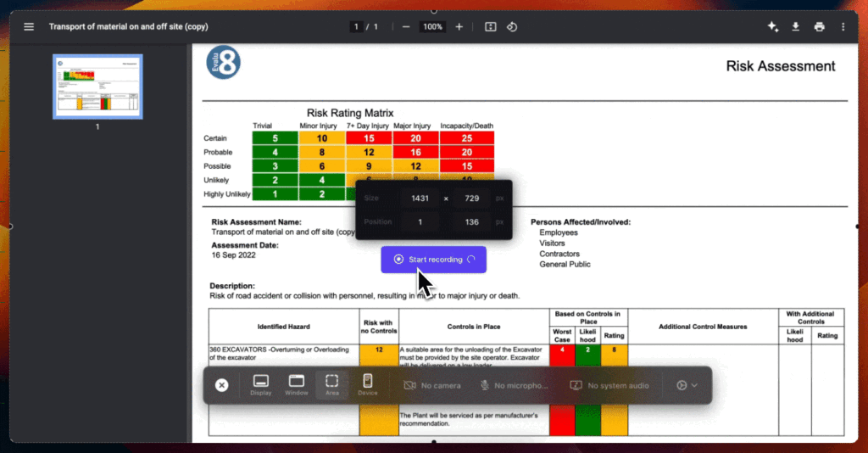The height and width of the screenshot is (453, 868).
Task: Download the PDF file
Action: coord(795,26)
